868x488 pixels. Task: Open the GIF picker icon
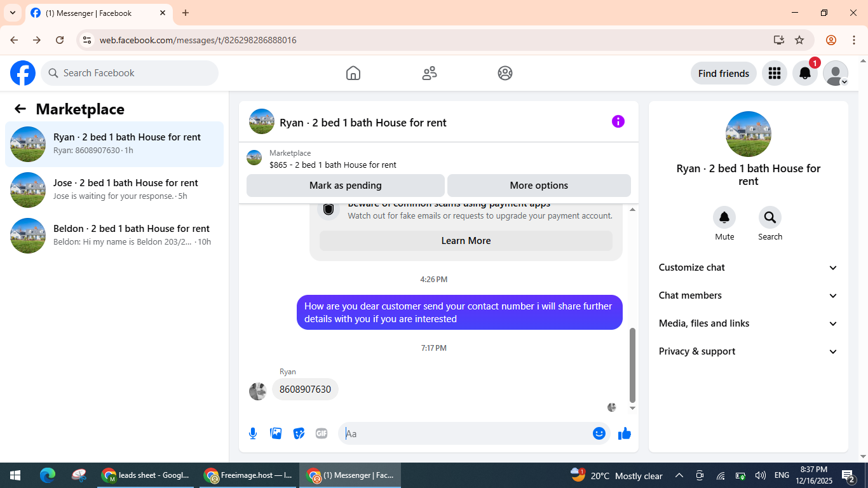322,433
